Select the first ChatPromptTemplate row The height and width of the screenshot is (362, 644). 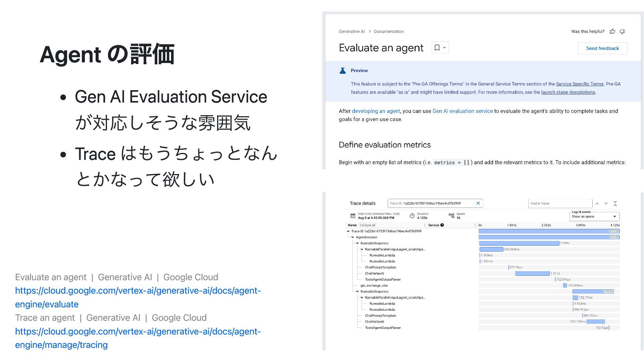(x=380, y=267)
